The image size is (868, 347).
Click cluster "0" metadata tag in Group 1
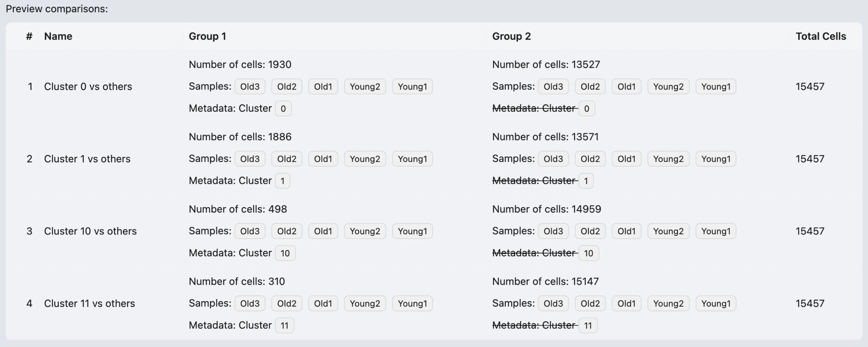(283, 109)
